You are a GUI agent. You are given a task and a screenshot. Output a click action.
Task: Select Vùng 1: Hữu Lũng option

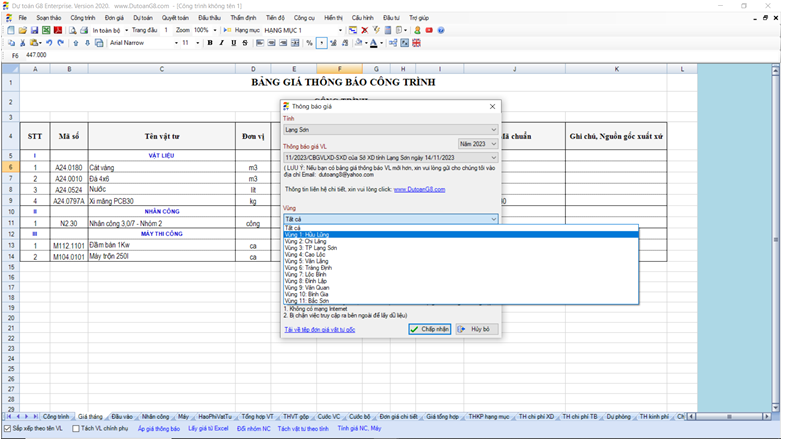pos(461,235)
